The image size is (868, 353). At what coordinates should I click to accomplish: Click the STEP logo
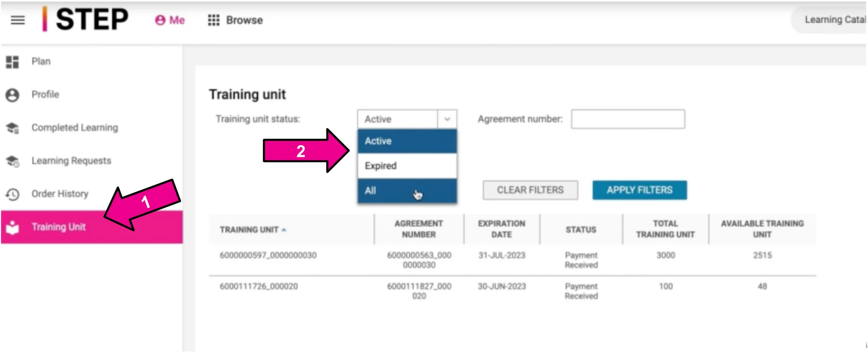tap(85, 20)
